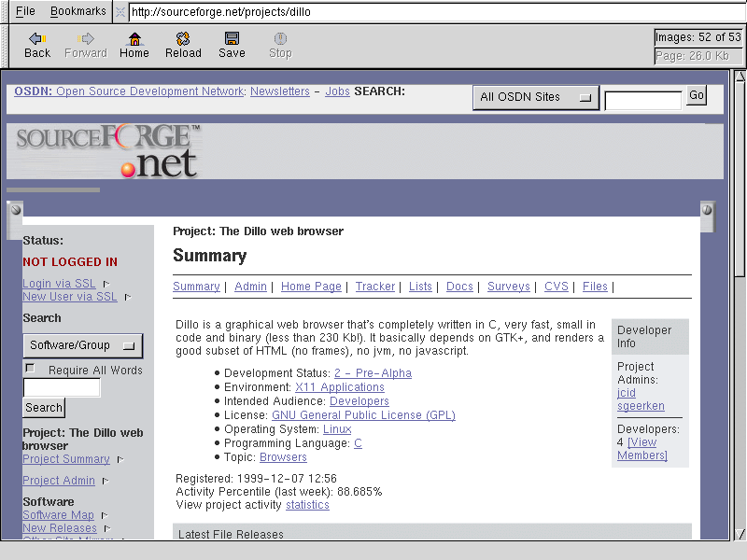Click the scrollbar up arrow

click(x=740, y=76)
